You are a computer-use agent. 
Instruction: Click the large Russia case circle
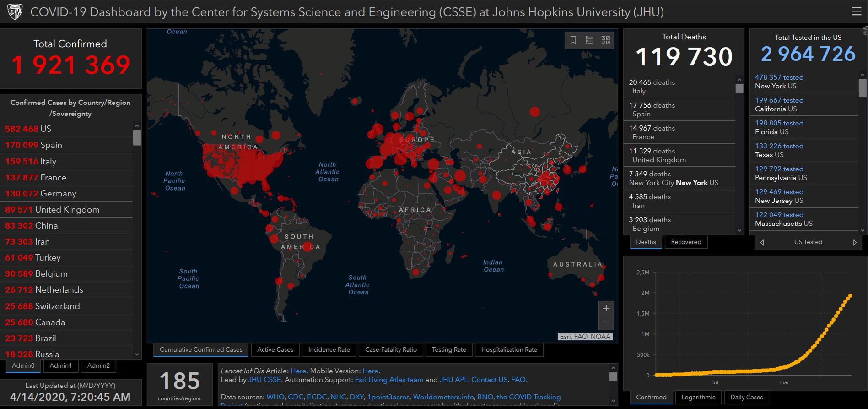click(x=534, y=111)
